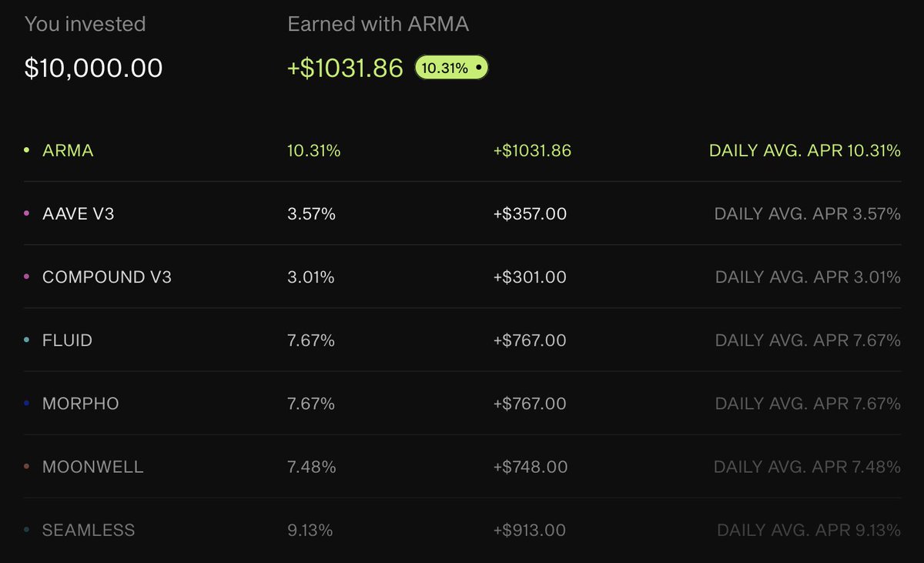
Task: Click the dark dot beside SEAMLESS
Action: click(x=27, y=530)
